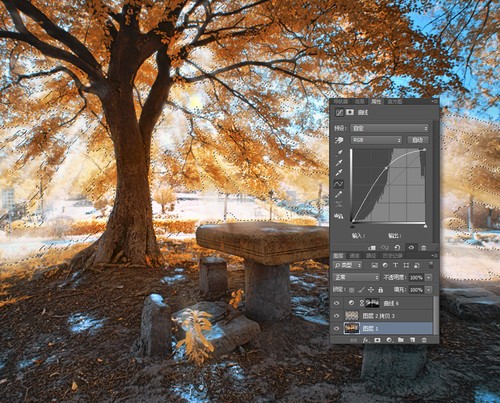Select the edit points curve tool
The width and height of the screenshot is (500, 403).
click(339, 183)
